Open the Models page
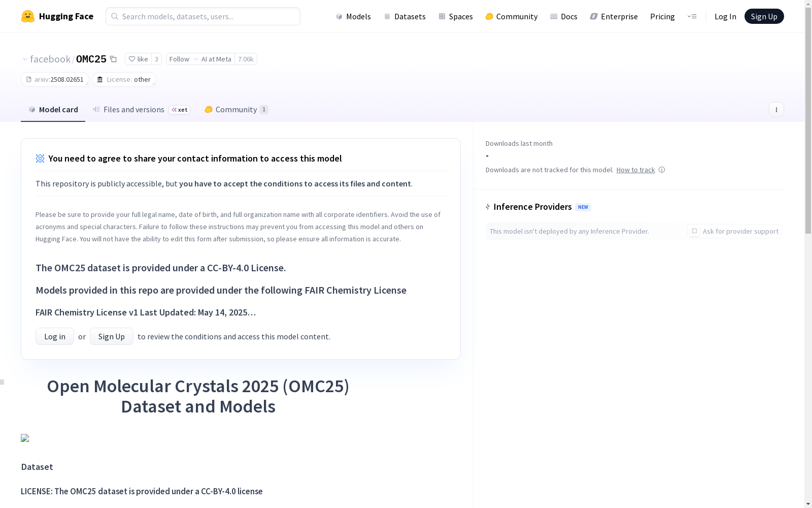Viewport: 812px width, 508px height. pyautogui.click(x=353, y=16)
